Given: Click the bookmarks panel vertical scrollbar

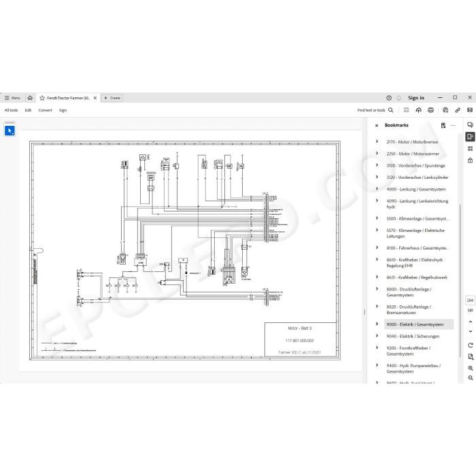Looking at the screenshot, I should [460, 281].
